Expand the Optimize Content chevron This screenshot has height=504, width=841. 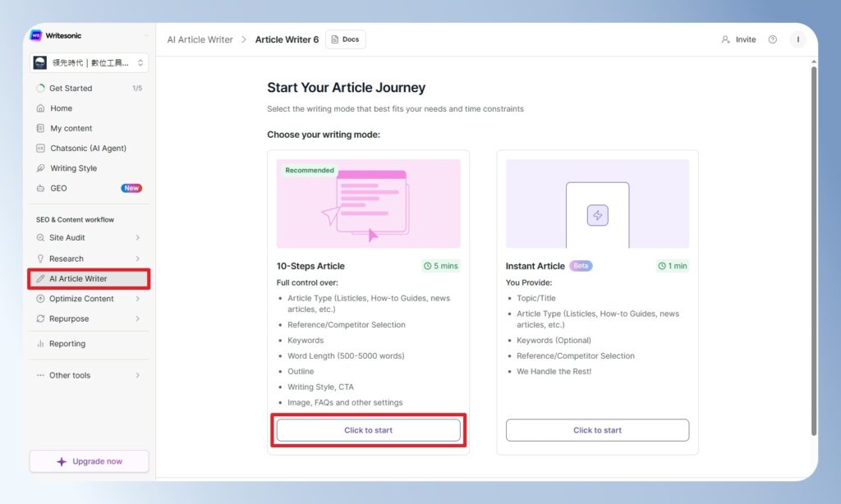point(138,299)
